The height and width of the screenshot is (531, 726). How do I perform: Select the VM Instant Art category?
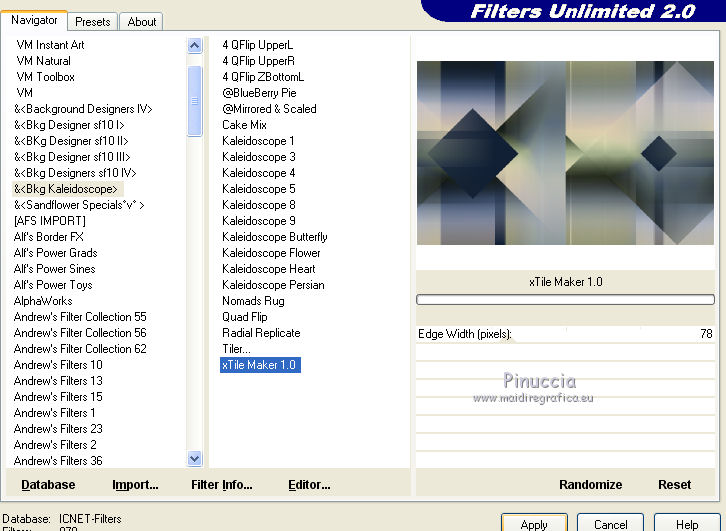[x=50, y=45]
